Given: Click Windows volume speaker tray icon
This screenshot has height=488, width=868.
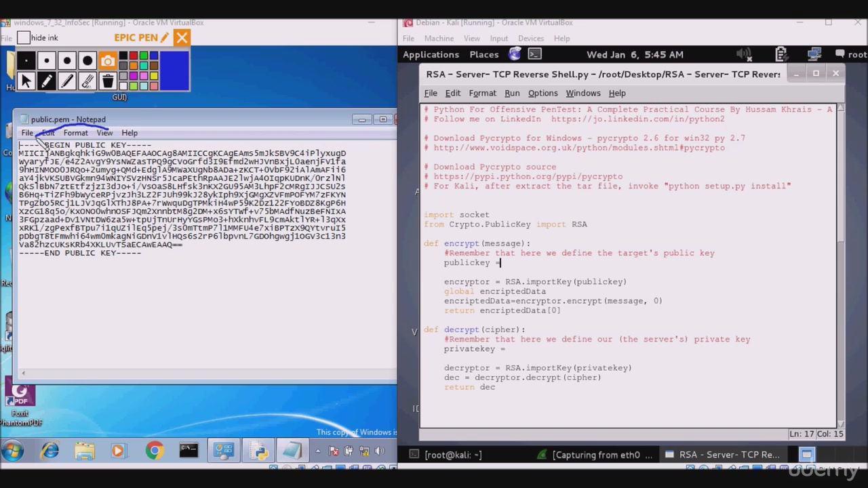Looking at the screenshot, I should coord(379,451).
